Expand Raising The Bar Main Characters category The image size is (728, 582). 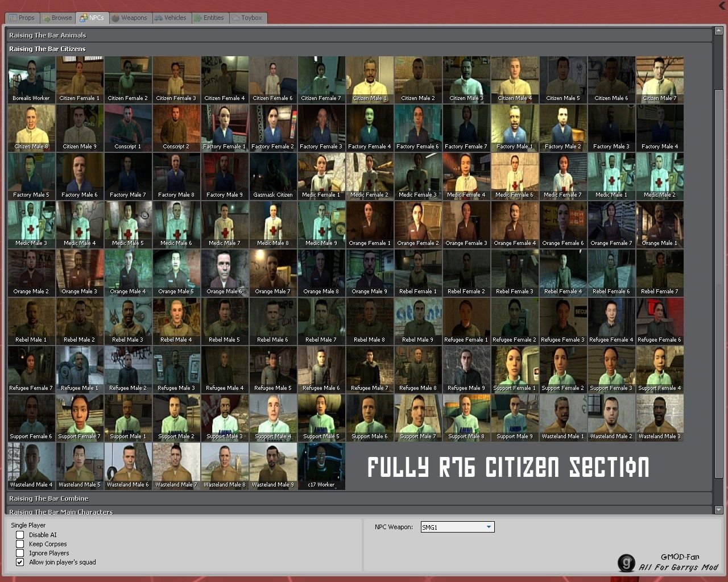coord(359,511)
